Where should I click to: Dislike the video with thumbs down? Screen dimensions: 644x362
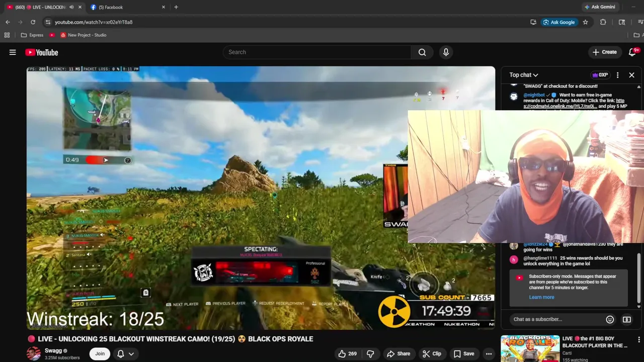click(370, 353)
